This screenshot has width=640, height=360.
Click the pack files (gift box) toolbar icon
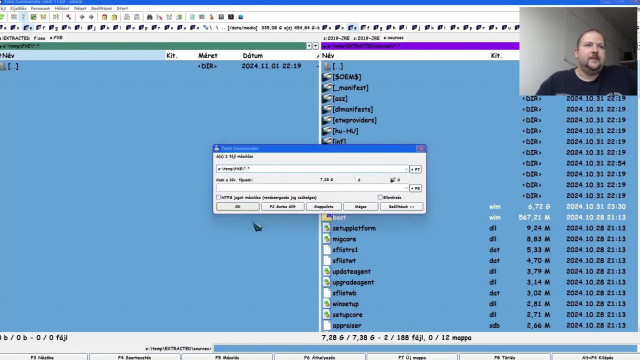104,17
